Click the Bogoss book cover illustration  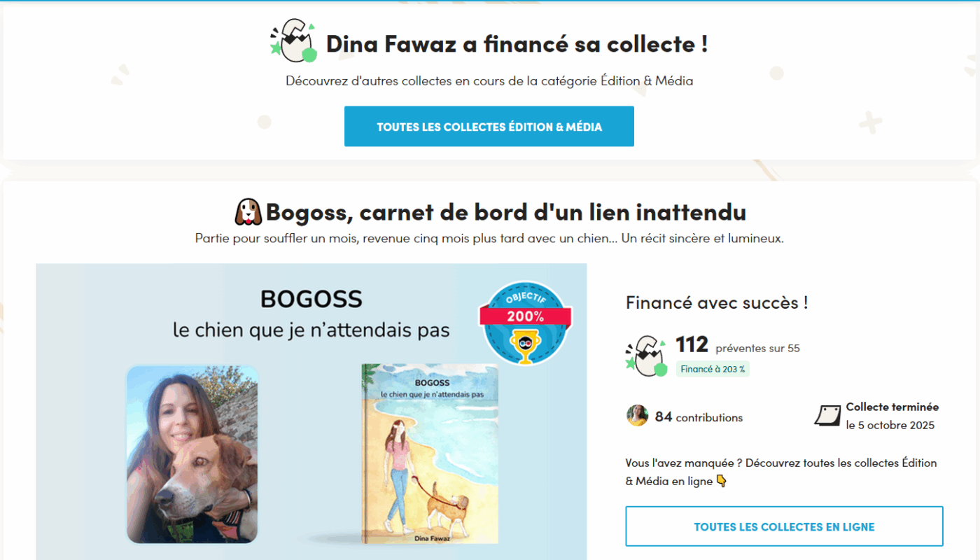(x=430, y=454)
